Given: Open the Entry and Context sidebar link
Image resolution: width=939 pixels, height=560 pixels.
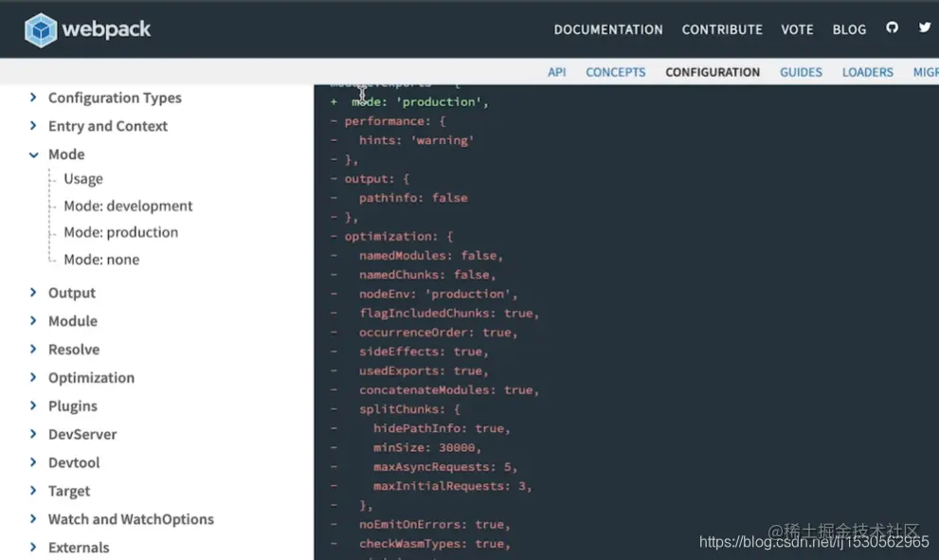Looking at the screenshot, I should pyautogui.click(x=108, y=126).
